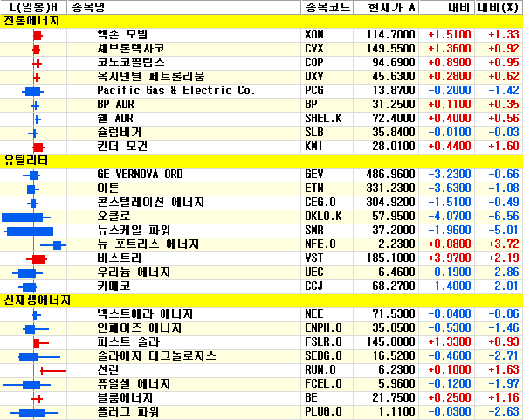
Task: Select the 전통에너지 group header
Action: click(262, 21)
